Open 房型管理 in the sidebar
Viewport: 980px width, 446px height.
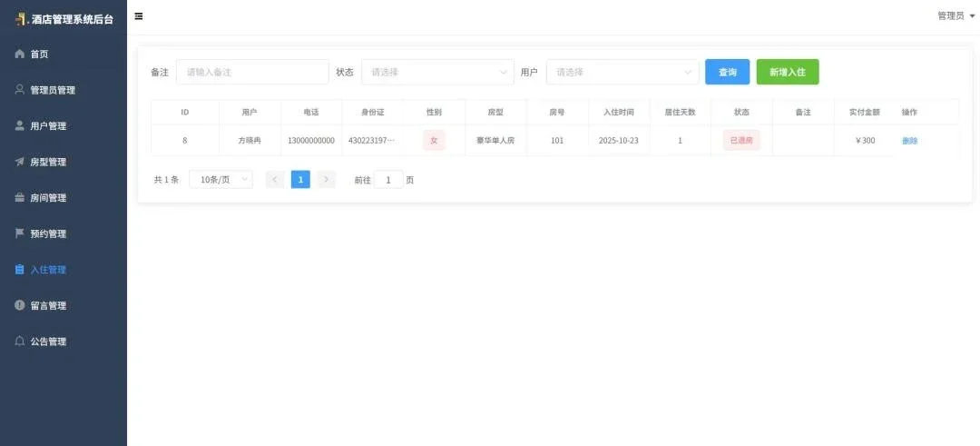coord(64,162)
